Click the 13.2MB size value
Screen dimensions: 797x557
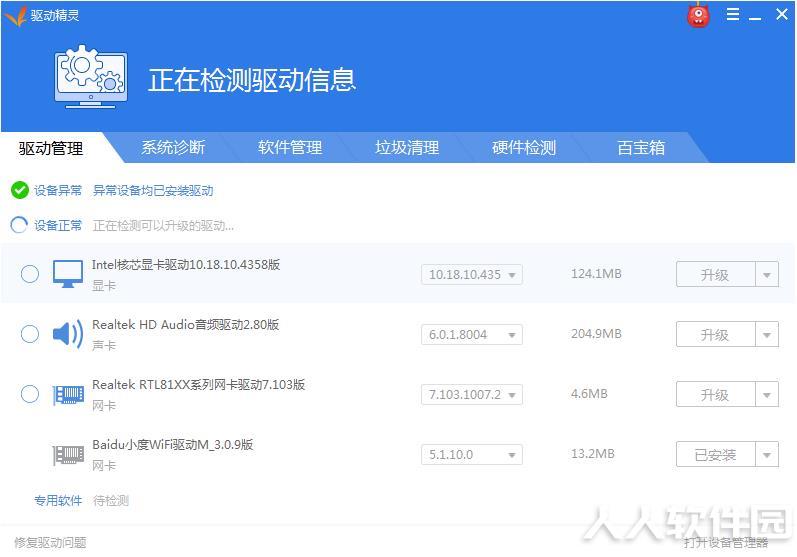point(593,454)
